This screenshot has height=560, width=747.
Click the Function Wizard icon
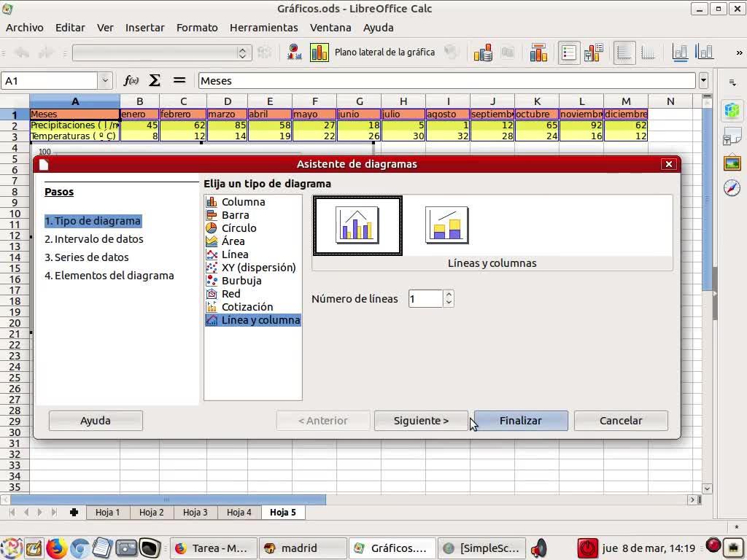(131, 81)
